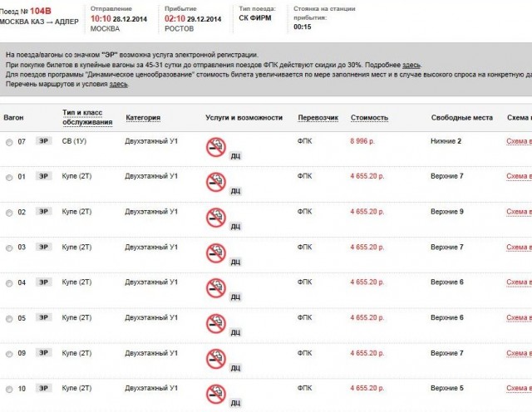Select the radio button for wagon 02

[9, 213]
